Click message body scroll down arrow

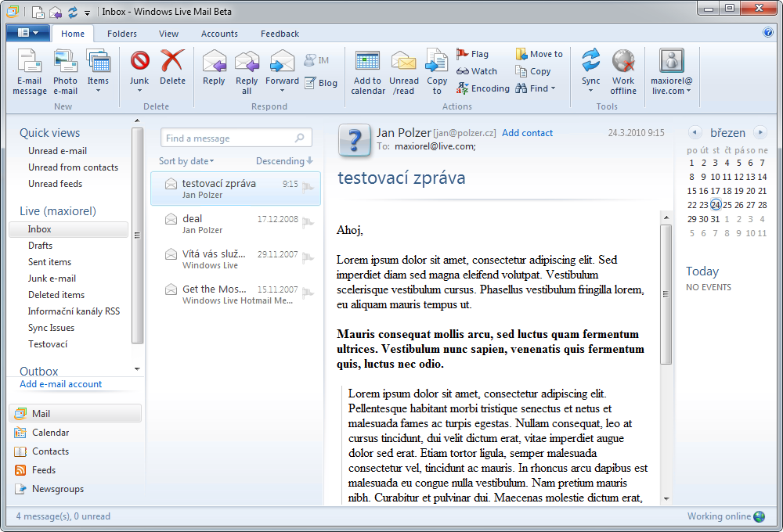[x=666, y=498]
